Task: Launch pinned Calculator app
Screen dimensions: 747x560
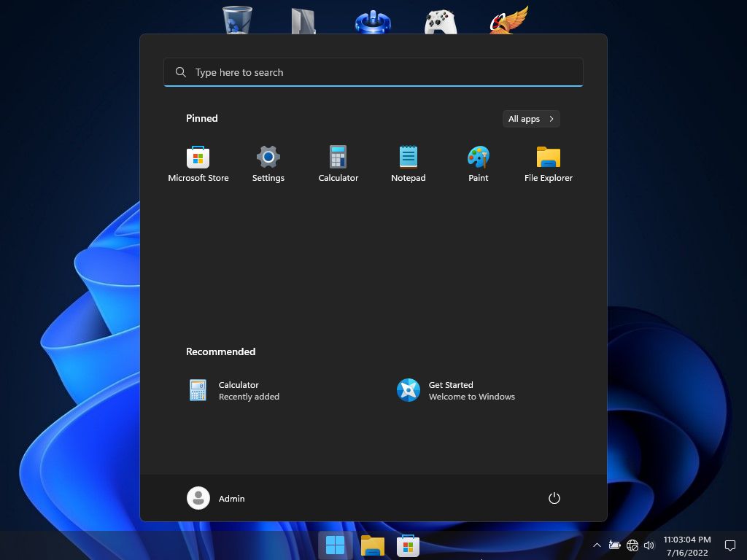Action: [338, 164]
